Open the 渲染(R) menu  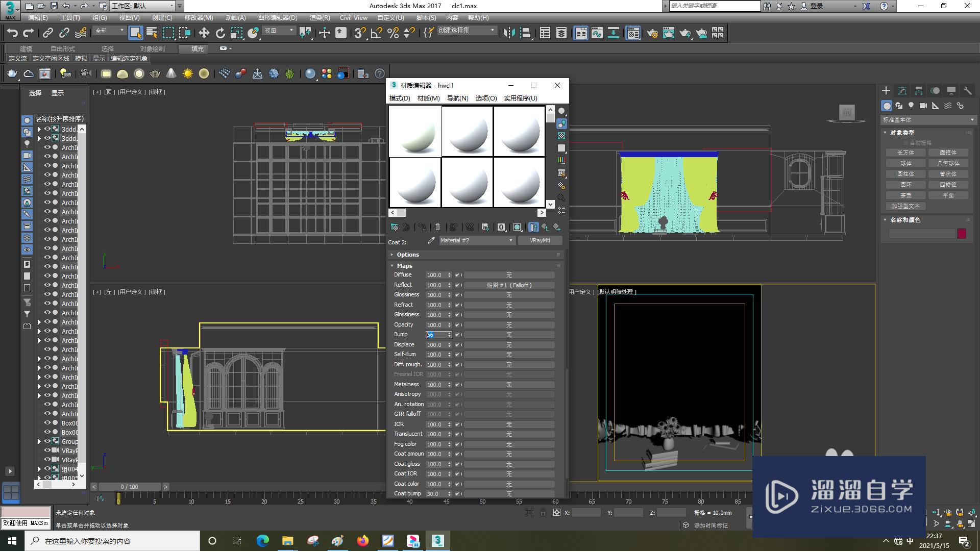click(320, 18)
